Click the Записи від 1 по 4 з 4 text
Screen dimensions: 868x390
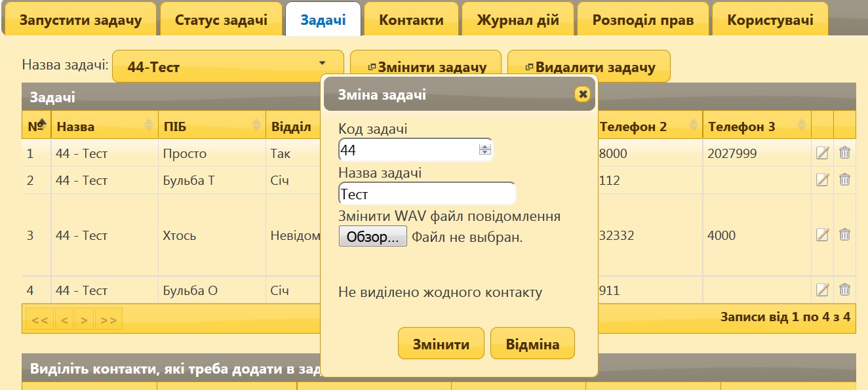(x=785, y=317)
